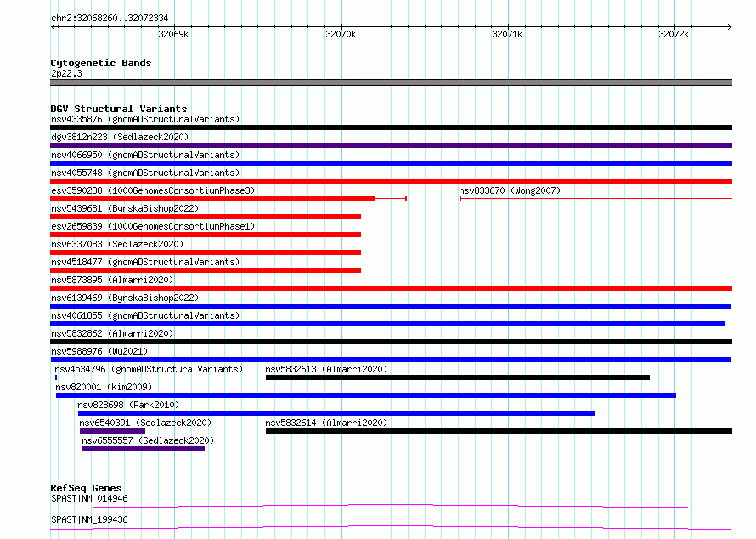Select variant label nsv5873895 (Almarri2020)
This screenshot has width=756, height=539.
click(112, 280)
